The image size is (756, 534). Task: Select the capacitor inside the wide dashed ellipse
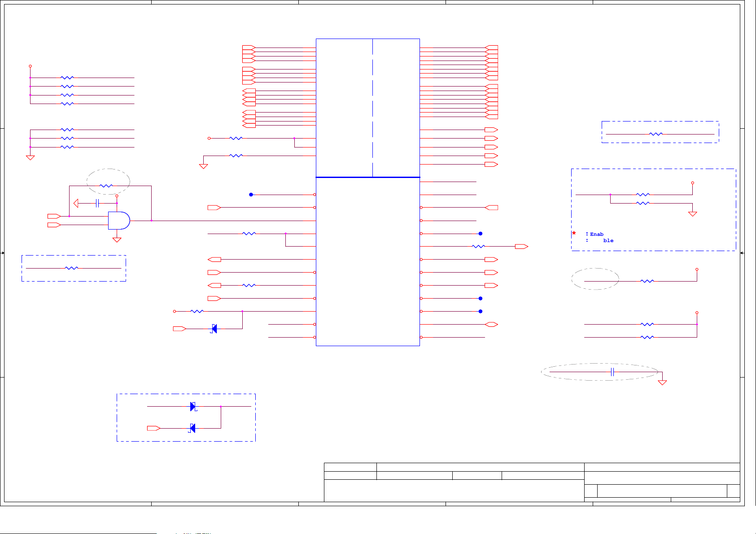(x=612, y=372)
